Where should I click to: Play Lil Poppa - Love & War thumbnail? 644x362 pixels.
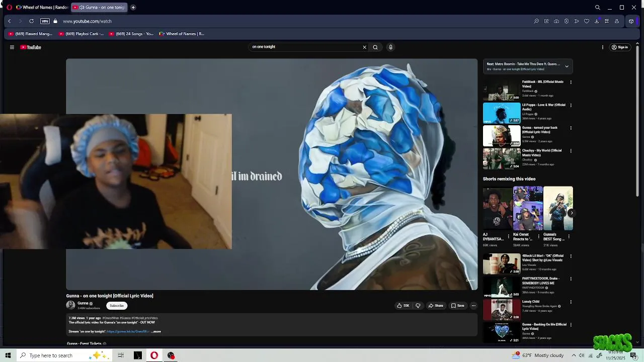(502, 113)
